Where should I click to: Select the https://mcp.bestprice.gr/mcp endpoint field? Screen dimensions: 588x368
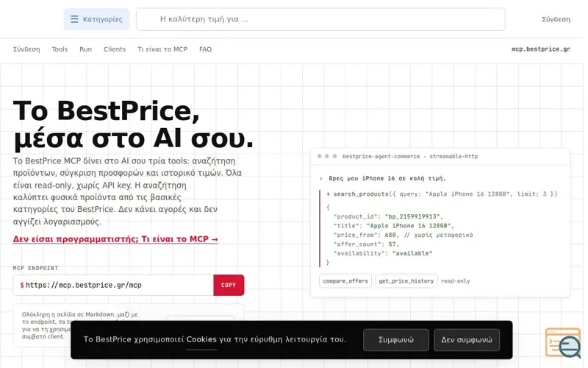pos(113,285)
